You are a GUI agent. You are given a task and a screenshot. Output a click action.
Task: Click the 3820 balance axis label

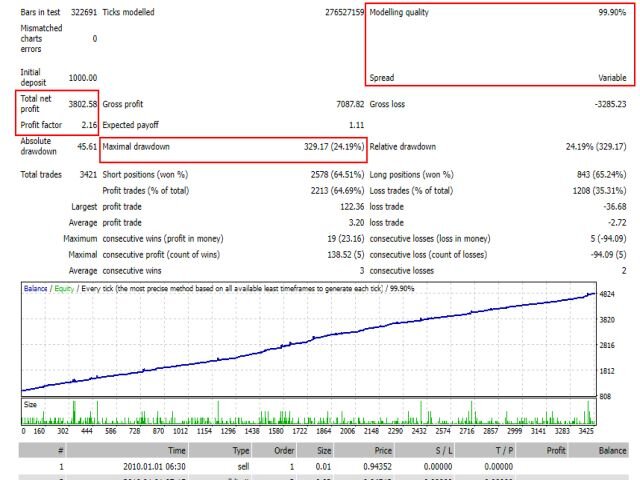click(x=607, y=320)
